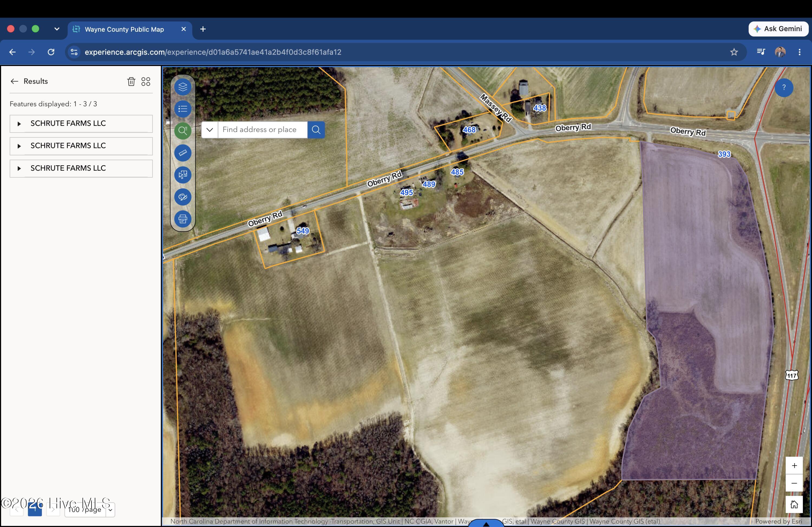Screen dimensions: 812x527
Task: Open the results actions grid icon
Action: click(x=146, y=81)
